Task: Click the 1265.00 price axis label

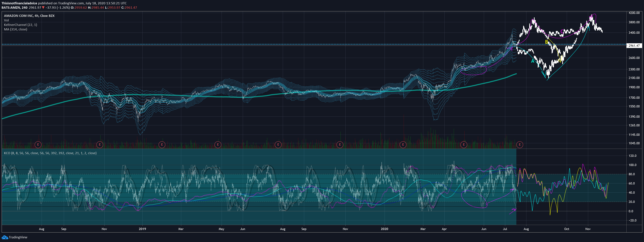Action: pyautogui.click(x=634, y=125)
